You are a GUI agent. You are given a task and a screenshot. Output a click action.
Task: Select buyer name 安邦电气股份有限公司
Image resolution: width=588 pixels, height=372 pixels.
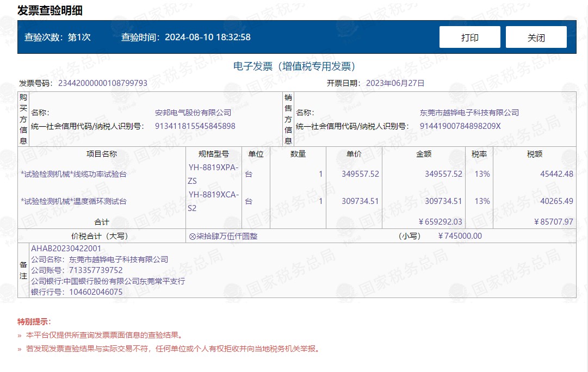pos(193,113)
